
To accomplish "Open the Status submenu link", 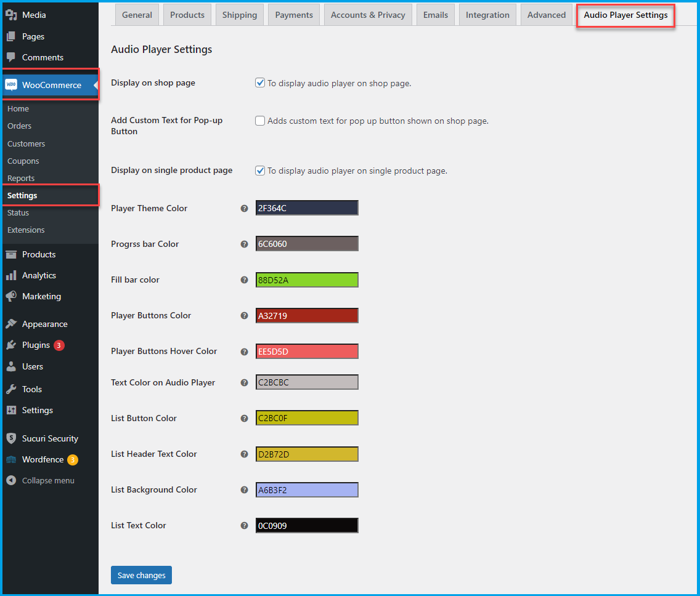I will click(x=18, y=213).
